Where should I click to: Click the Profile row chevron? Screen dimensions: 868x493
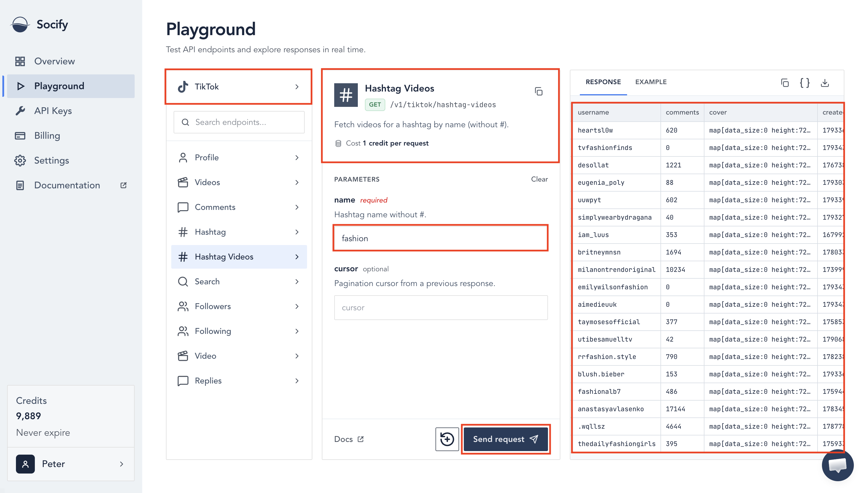click(297, 157)
